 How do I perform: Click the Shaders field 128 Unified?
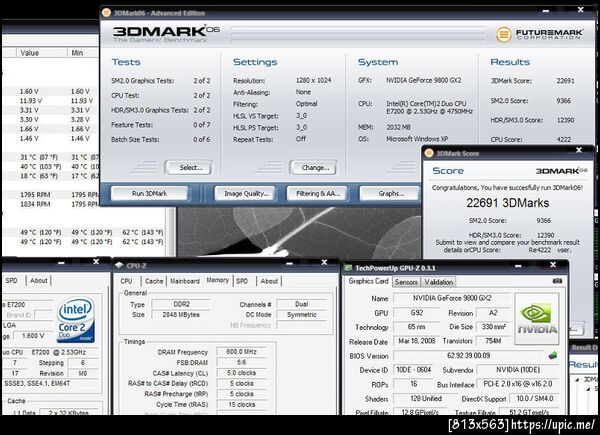tap(426, 398)
